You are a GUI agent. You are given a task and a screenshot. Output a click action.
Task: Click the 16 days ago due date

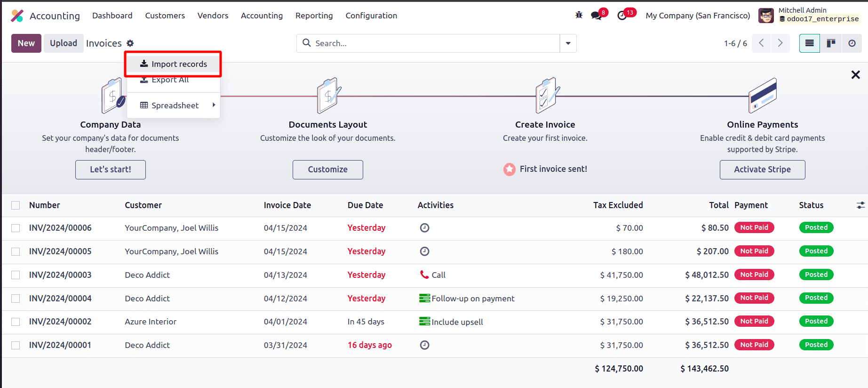[x=370, y=345]
